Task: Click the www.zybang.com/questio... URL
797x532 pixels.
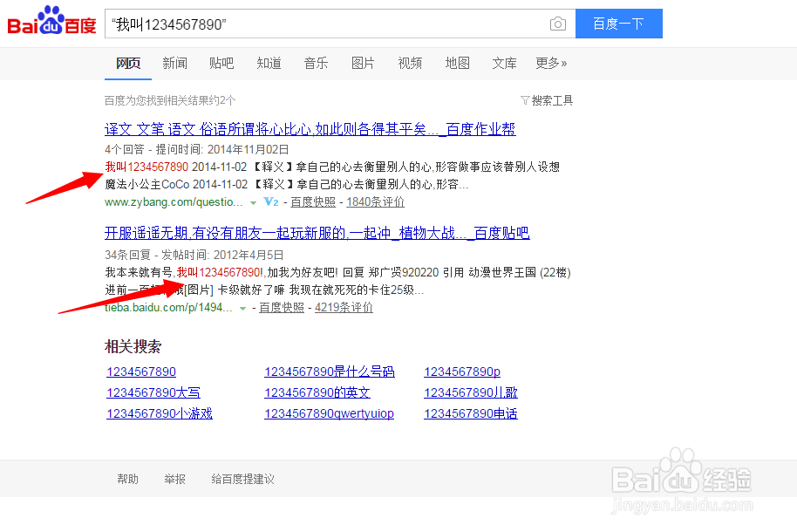Action: pyautogui.click(x=174, y=202)
